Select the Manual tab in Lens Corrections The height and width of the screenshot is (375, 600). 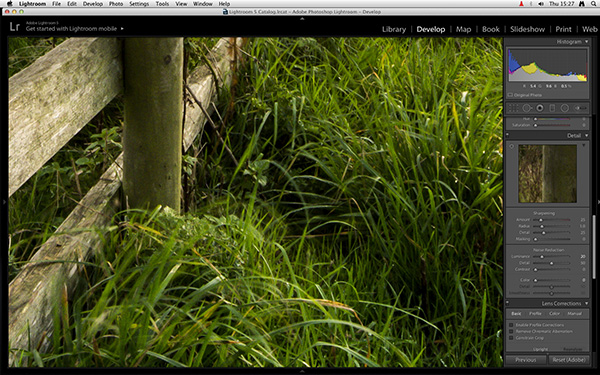coord(574,314)
